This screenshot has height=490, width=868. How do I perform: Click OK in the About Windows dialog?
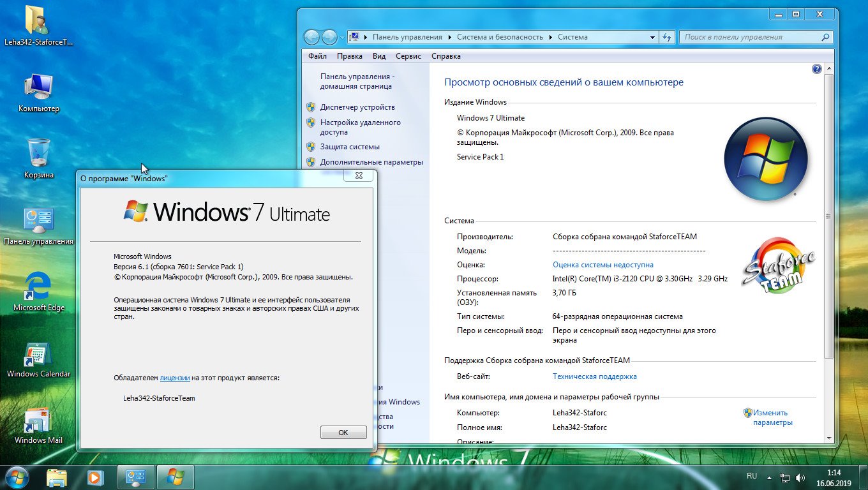[343, 433]
